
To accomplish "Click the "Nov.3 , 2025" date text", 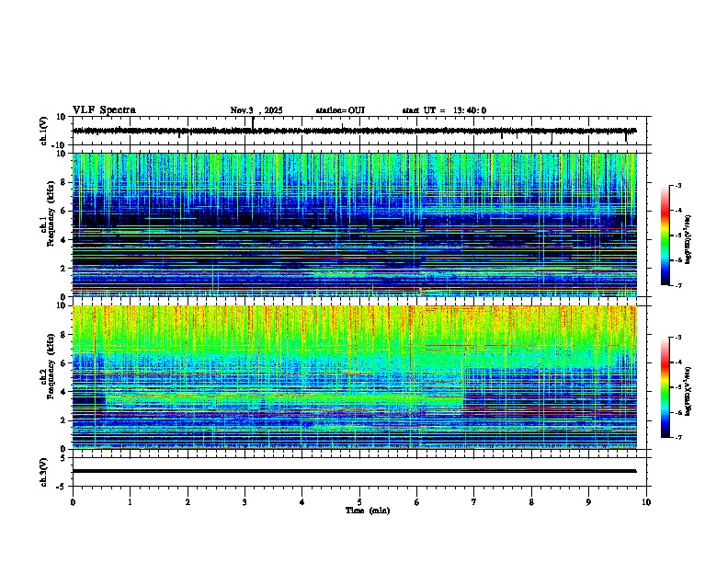I will tap(256, 110).
